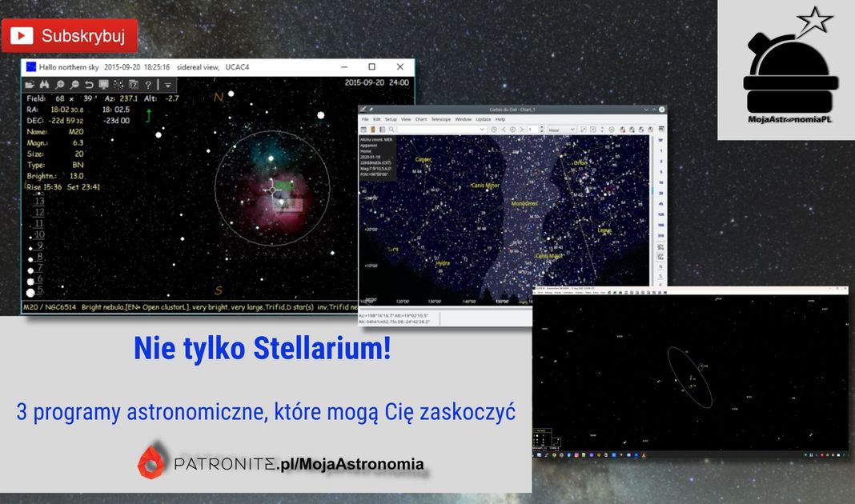
Task: Open Window menu in Cartes du Ciel
Action: [x=463, y=118]
